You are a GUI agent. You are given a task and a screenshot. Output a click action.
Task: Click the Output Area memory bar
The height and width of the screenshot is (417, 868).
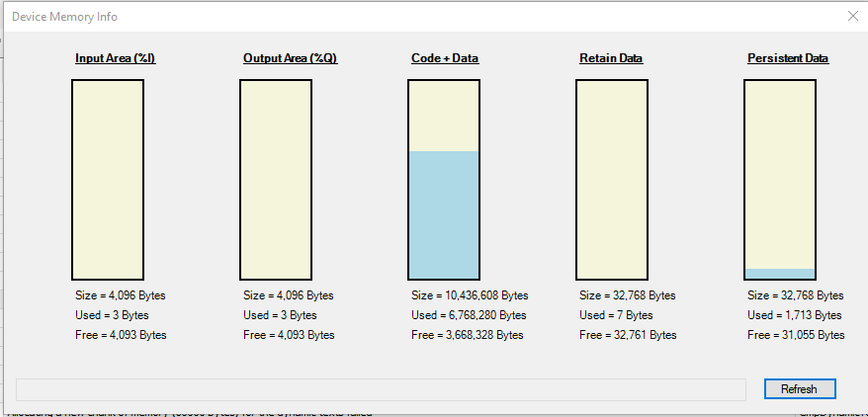pos(276,179)
